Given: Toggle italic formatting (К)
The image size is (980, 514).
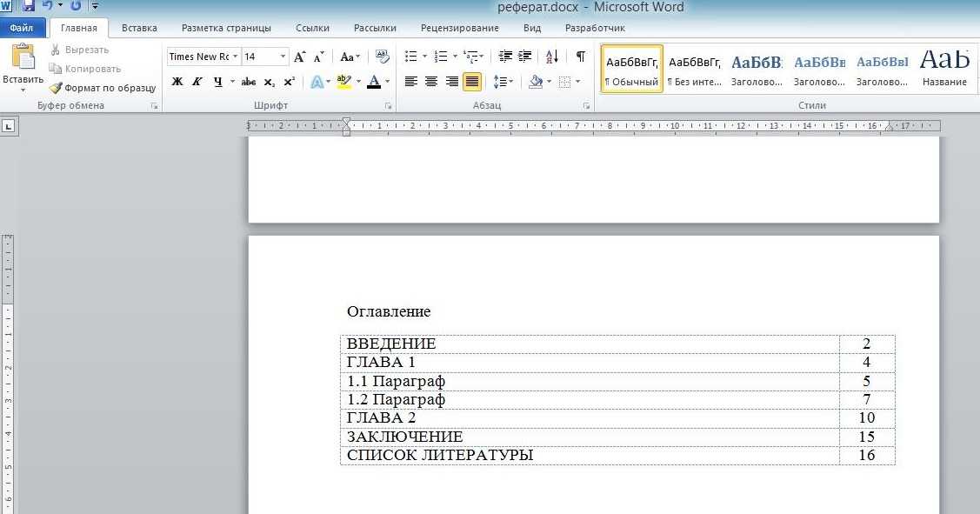Looking at the screenshot, I should pos(197,82).
